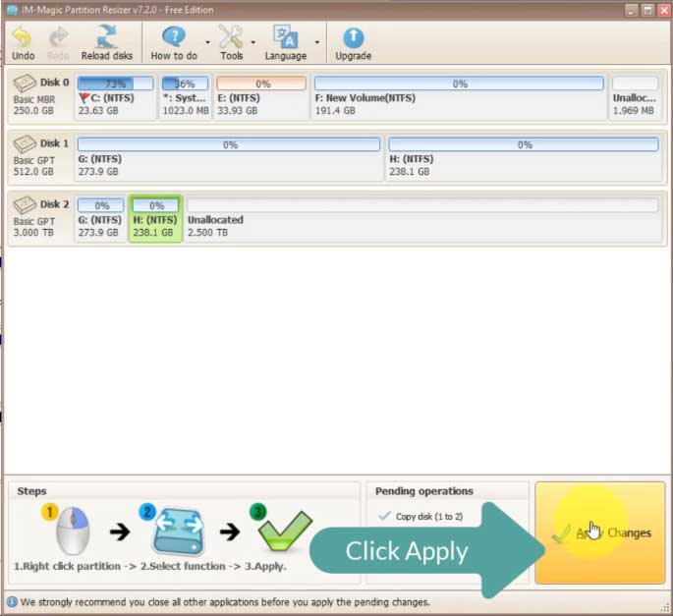Image resolution: width=673 pixels, height=616 pixels.
Task: Click the Reload disks icon
Action: 107,37
